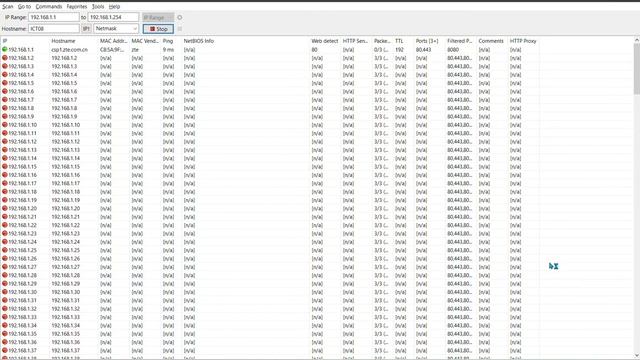Focus the starting IP field 192.168.1.1
Viewport: 640px width, 360px height.
(53, 18)
